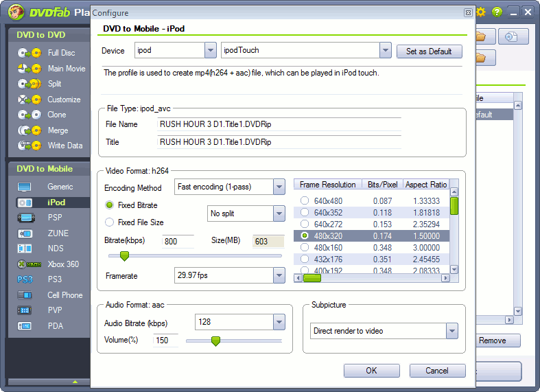This screenshot has width=540, height=392.
Task: Click the Xbox 360 icon
Action: tap(25, 264)
